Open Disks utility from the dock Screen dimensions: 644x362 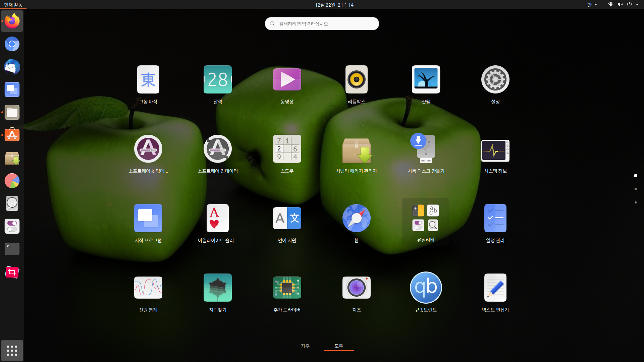[12, 203]
